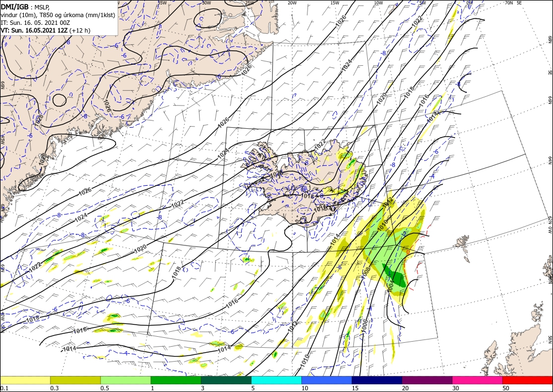Click the '1008' isobar label

click(x=366, y=273)
